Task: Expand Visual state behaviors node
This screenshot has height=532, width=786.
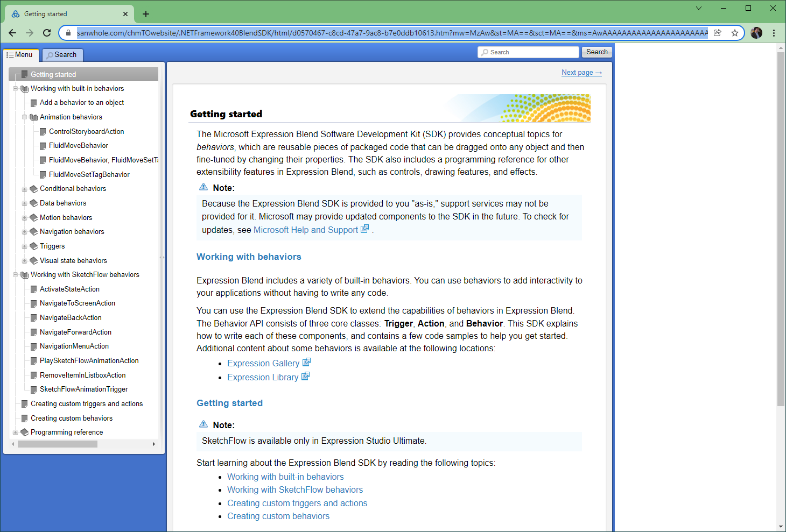Action: tap(25, 261)
